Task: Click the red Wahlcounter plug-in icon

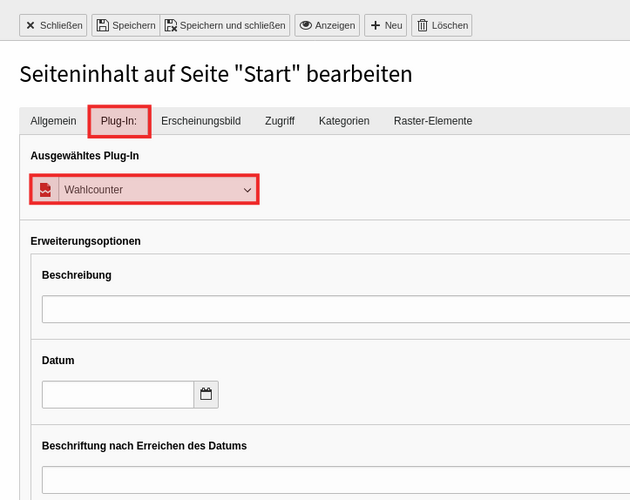Action: pyautogui.click(x=45, y=190)
